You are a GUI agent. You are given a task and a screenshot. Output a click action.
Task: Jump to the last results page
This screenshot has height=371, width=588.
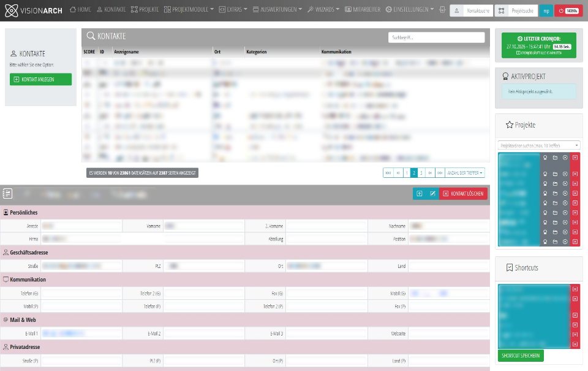pos(440,173)
